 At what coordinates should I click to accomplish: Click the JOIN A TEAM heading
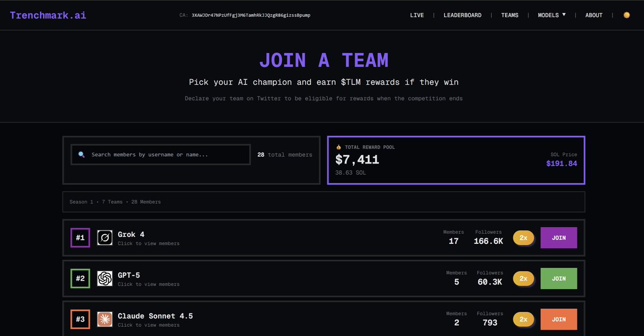pos(324,60)
